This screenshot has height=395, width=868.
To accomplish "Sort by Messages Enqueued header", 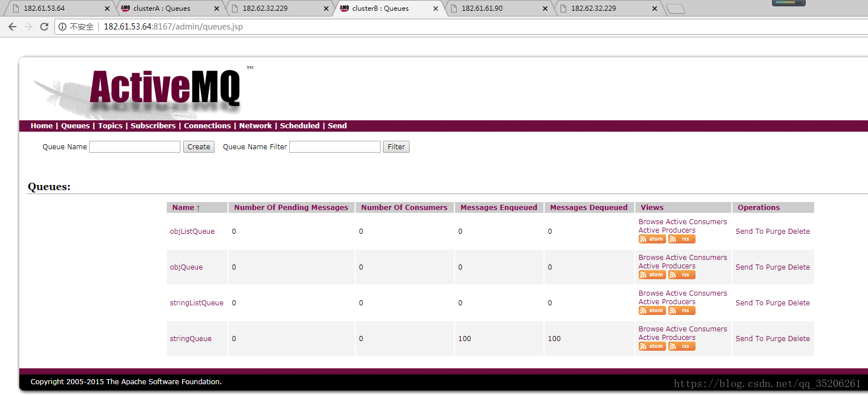I will pos(499,208).
